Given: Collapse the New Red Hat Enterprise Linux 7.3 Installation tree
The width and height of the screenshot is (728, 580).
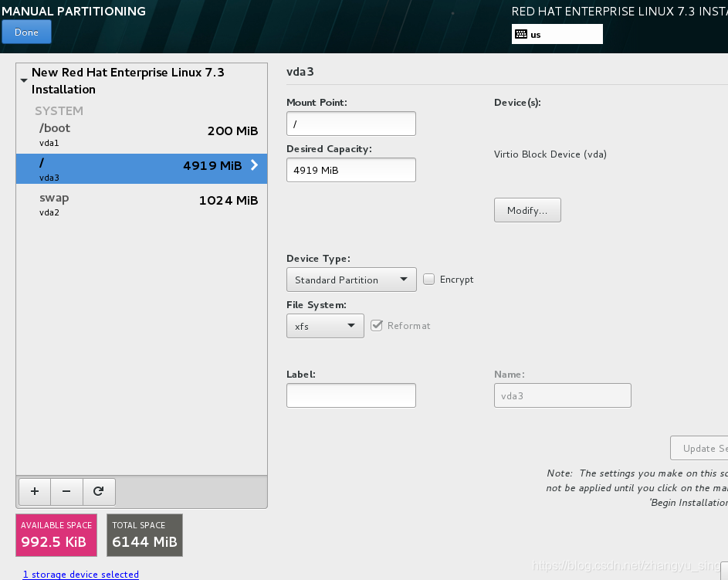Looking at the screenshot, I should point(24,80).
